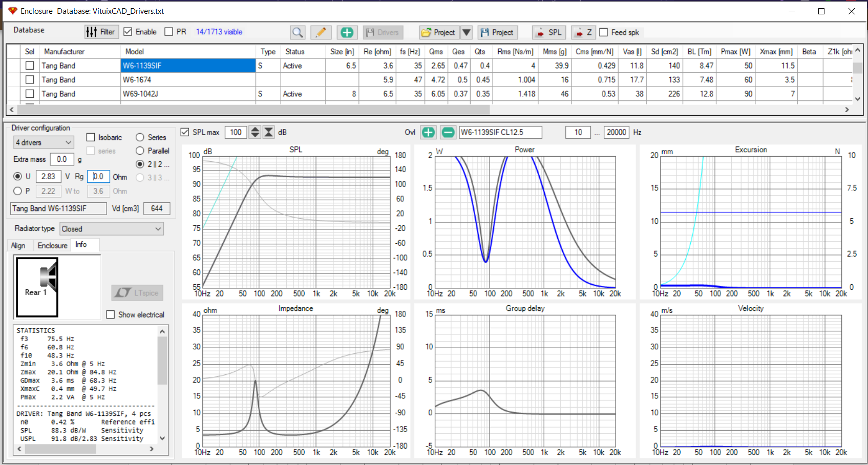Sort by Xmax [mm] column header

click(x=776, y=52)
